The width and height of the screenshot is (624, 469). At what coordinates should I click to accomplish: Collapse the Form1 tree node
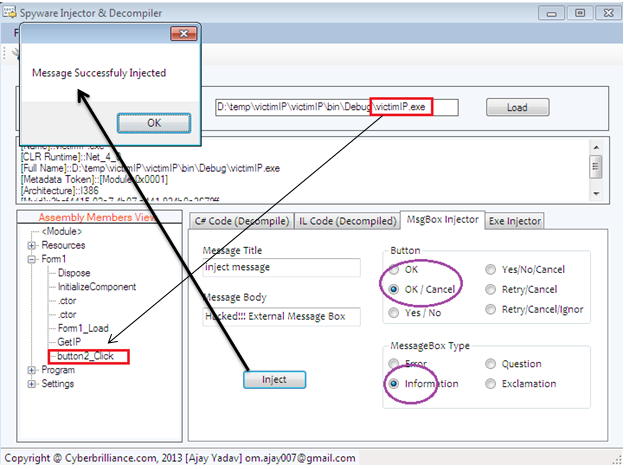pos(32,259)
